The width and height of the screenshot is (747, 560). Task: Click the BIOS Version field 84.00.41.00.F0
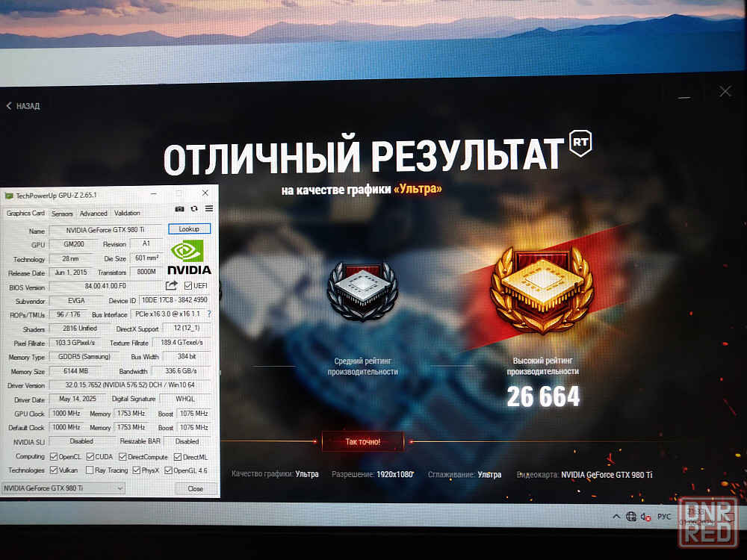tap(106, 286)
